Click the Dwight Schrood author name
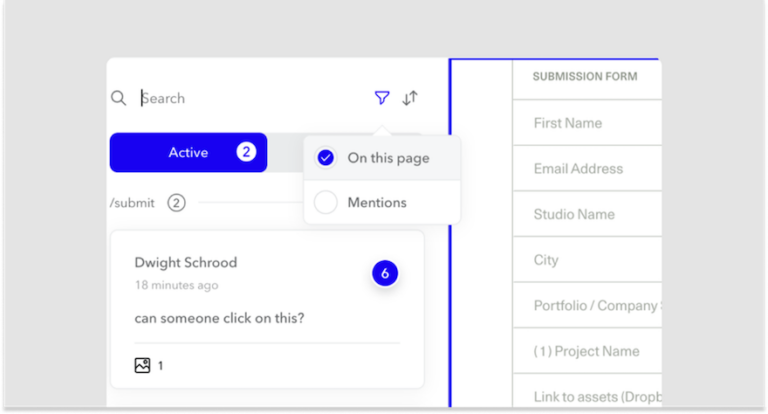The width and height of the screenshot is (768, 414). pyautogui.click(x=186, y=263)
